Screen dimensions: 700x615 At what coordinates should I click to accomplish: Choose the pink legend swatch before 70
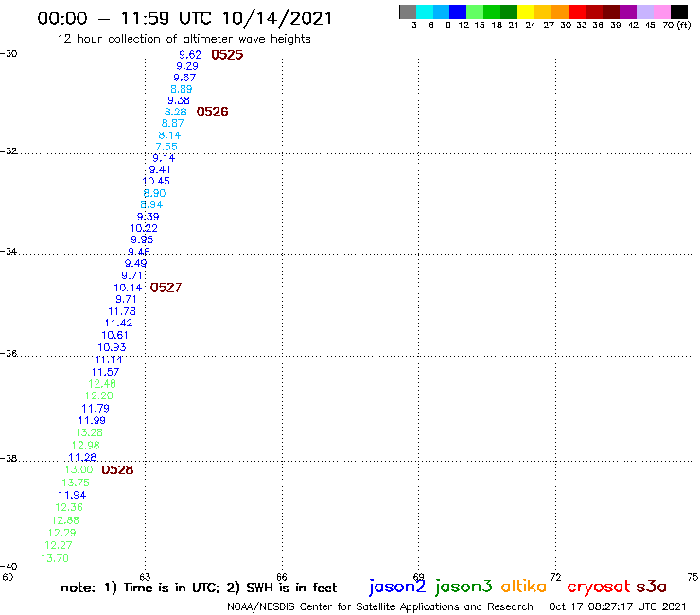coord(661,11)
